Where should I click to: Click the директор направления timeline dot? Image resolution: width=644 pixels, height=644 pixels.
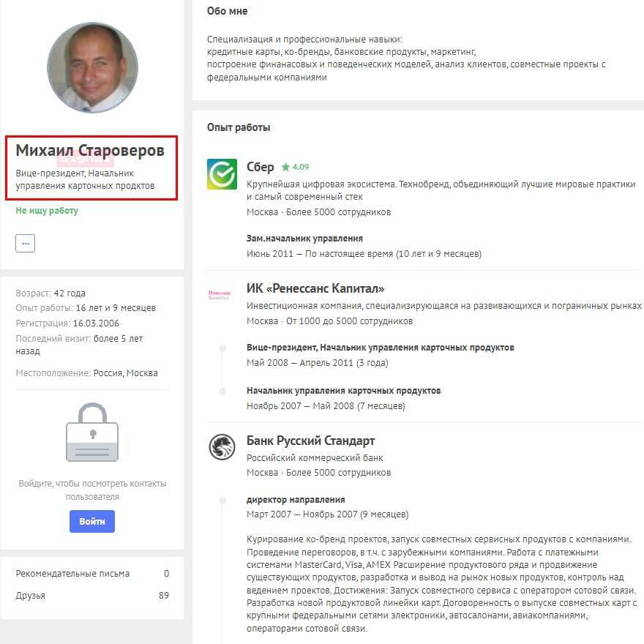222,500
